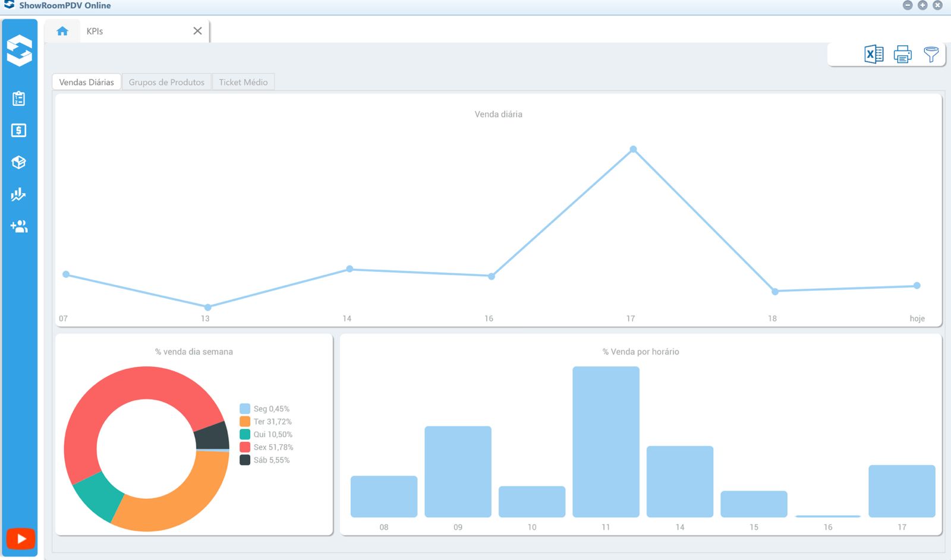The width and height of the screenshot is (951, 560).
Task: Click the home icon tab
Action: (62, 31)
